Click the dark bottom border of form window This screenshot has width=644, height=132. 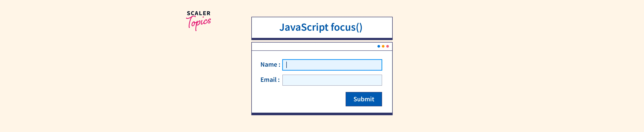coord(322,114)
